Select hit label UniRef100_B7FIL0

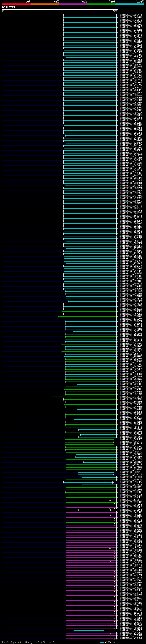coord(131,27)
